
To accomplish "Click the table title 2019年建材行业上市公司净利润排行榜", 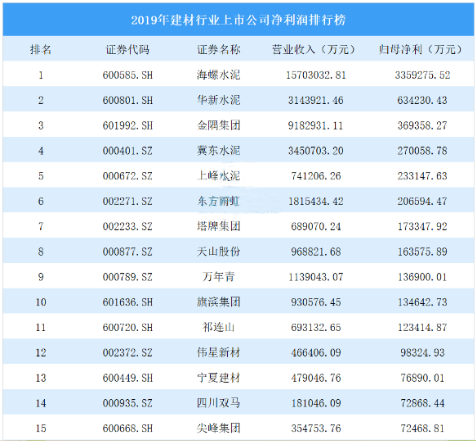I will click(x=238, y=20).
